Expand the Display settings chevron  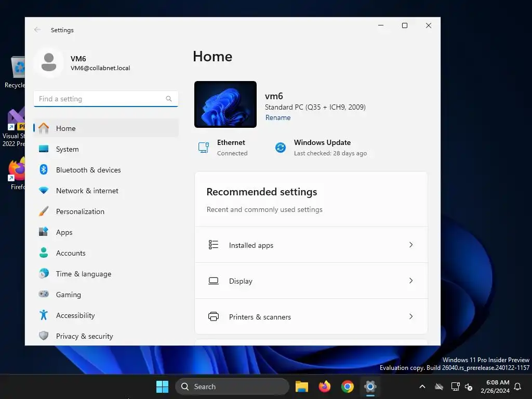coord(411,281)
